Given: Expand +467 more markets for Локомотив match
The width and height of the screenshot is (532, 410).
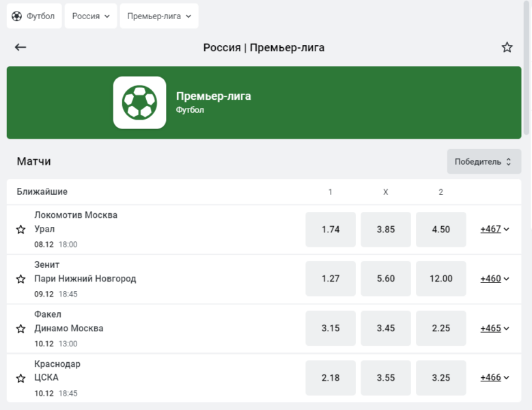Looking at the screenshot, I should [494, 230].
